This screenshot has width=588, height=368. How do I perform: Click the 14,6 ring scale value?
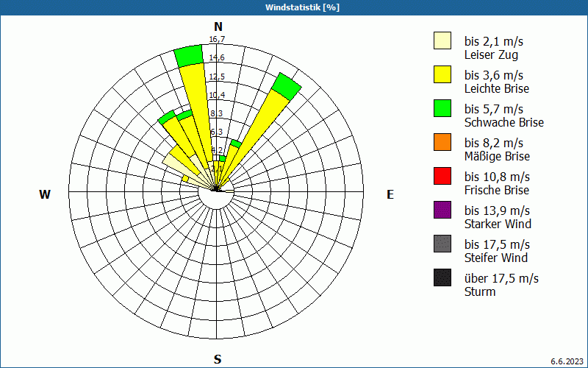pyautogui.click(x=217, y=58)
